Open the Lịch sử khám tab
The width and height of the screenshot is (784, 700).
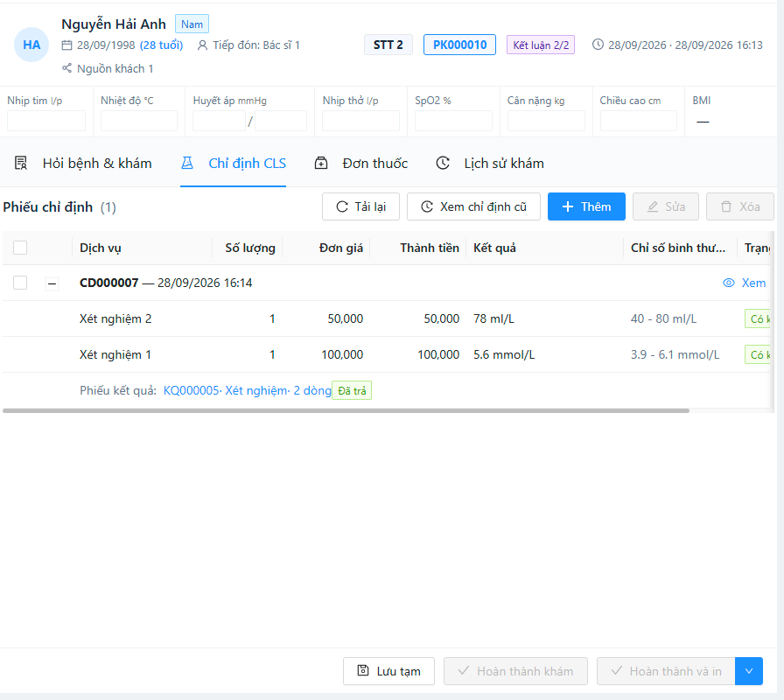[x=490, y=164]
